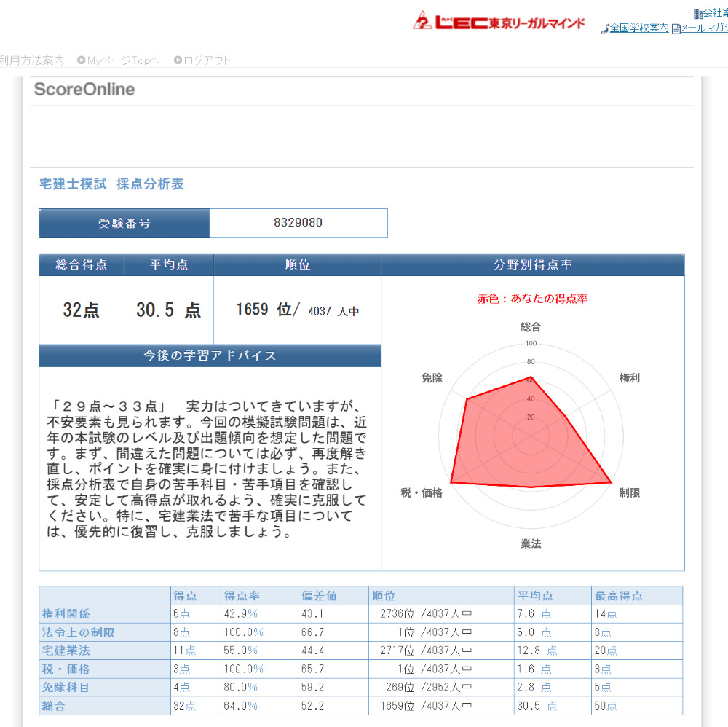Select ログアウト to log out
This screenshot has height=727, width=728.
point(207,60)
